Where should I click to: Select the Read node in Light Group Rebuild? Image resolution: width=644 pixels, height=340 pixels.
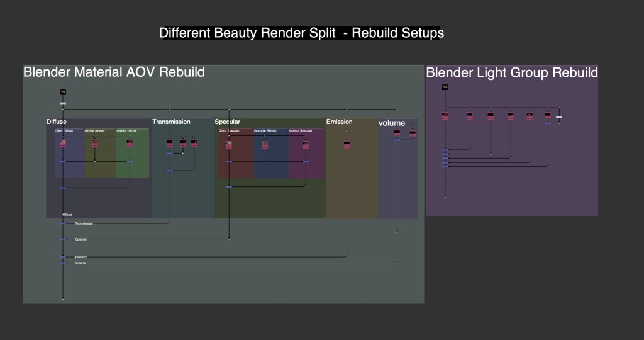point(445,87)
